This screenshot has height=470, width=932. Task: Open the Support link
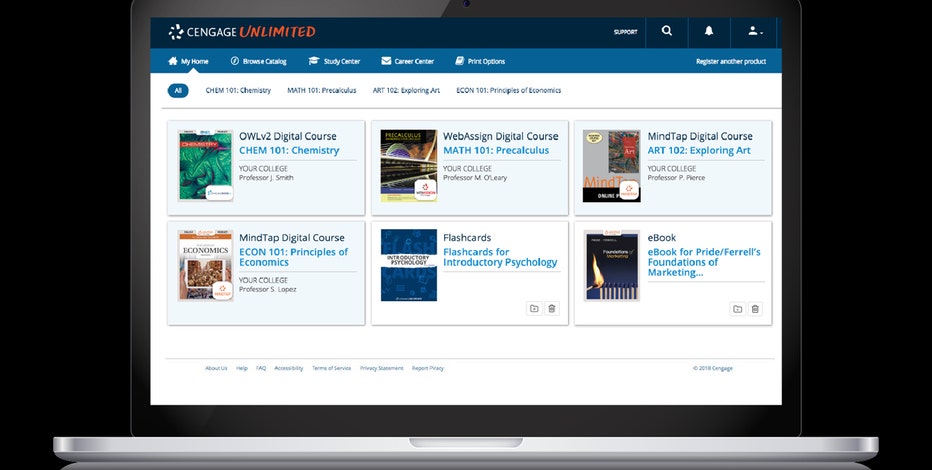(x=625, y=32)
